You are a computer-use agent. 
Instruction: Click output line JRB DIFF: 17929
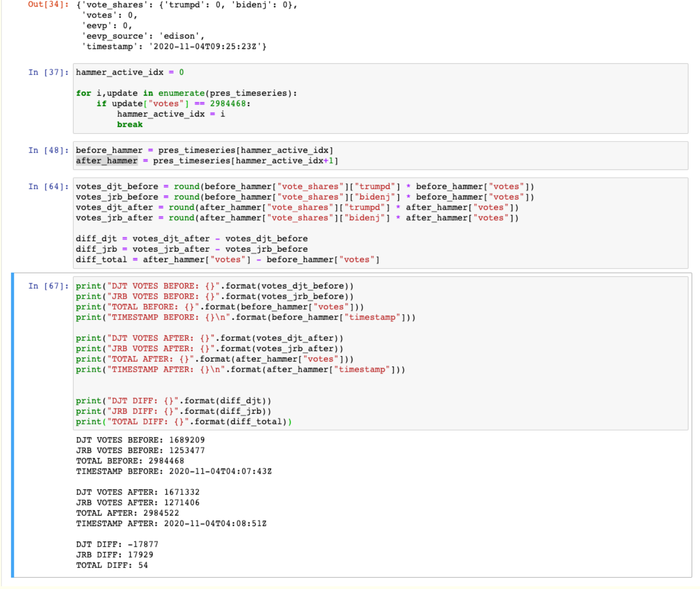(115, 555)
